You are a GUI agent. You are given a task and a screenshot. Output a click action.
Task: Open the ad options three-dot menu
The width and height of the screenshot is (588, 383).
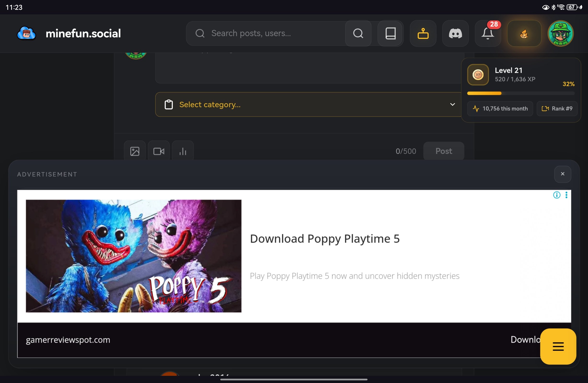point(566,195)
